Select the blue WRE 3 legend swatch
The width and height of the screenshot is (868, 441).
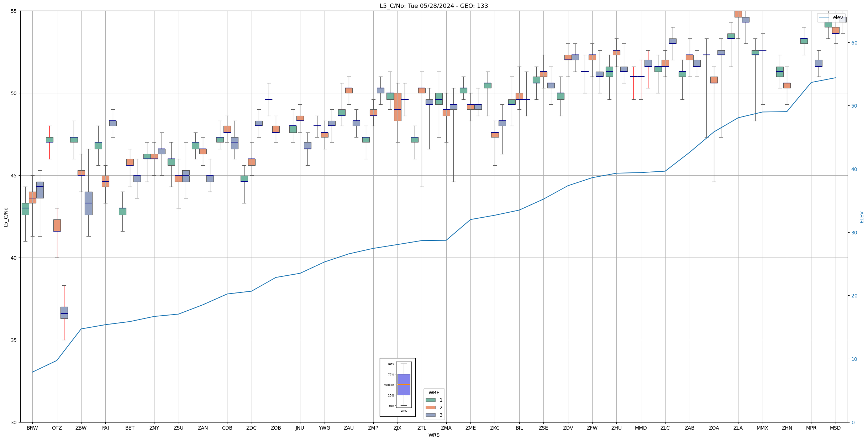tap(430, 415)
